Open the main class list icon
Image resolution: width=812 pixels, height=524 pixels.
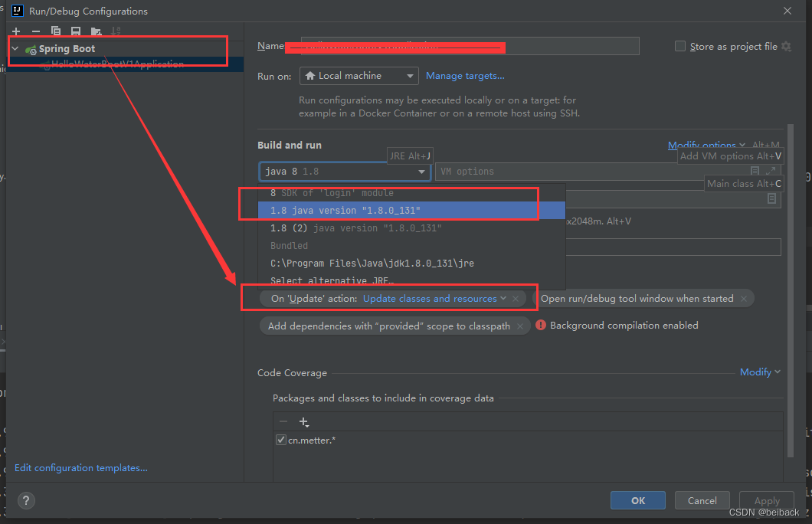point(771,199)
